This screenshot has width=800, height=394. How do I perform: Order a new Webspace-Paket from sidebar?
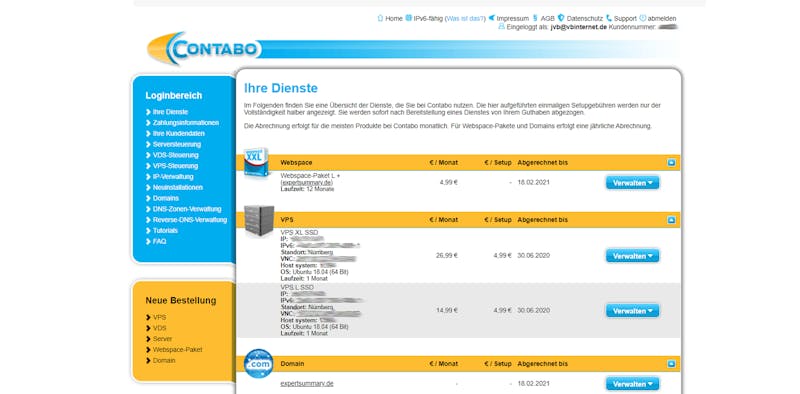click(x=178, y=350)
